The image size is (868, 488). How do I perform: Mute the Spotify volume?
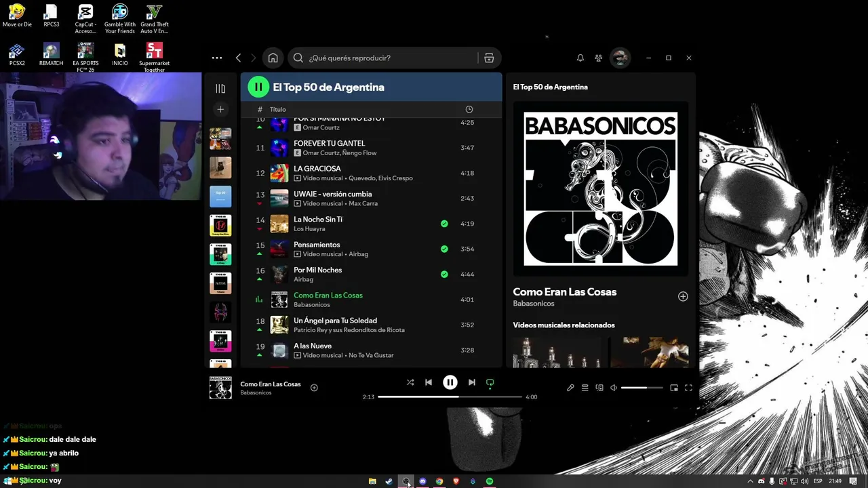click(614, 388)
